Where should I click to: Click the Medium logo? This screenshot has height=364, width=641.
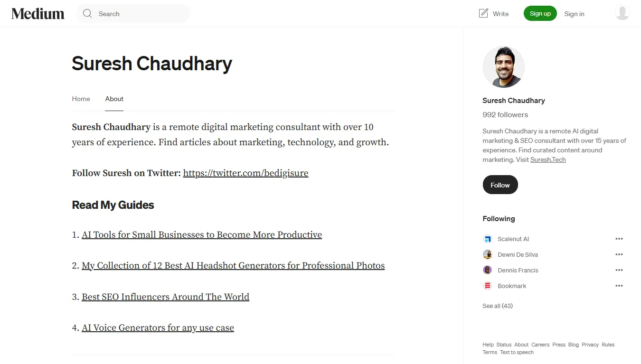click(x=38, y=14)
